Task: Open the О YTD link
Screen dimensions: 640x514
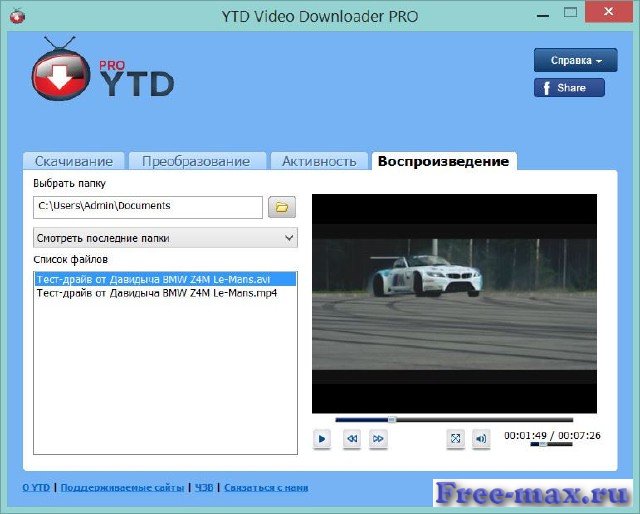Action: tap(36, 487)
